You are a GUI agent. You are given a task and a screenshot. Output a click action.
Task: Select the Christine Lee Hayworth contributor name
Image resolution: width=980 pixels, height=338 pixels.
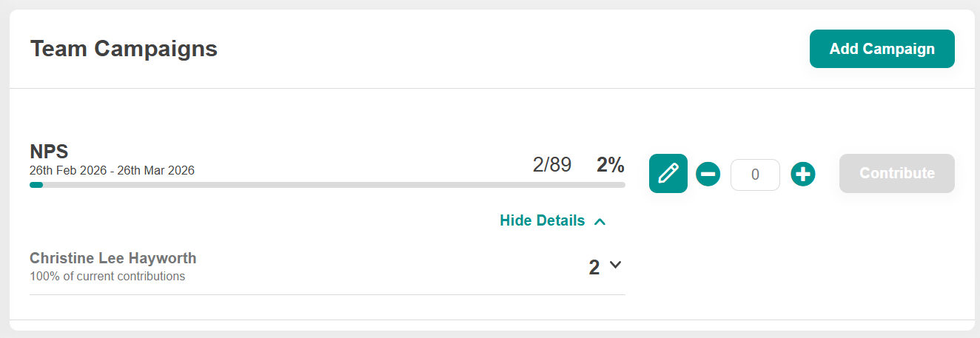(x=113, y=258)
